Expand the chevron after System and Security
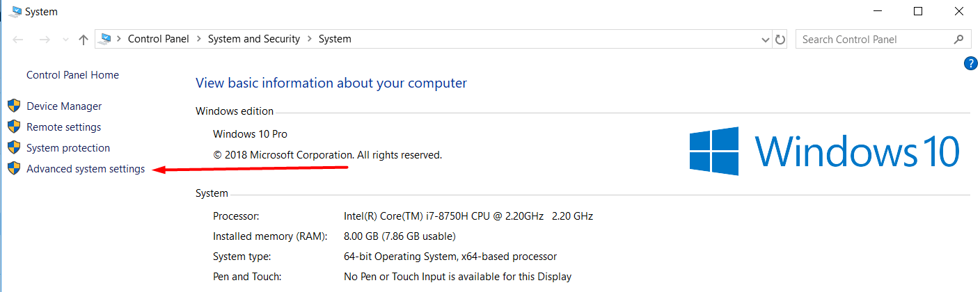This screenshot has width=980, height=292. pyautogui.click(x=309, y=39)
